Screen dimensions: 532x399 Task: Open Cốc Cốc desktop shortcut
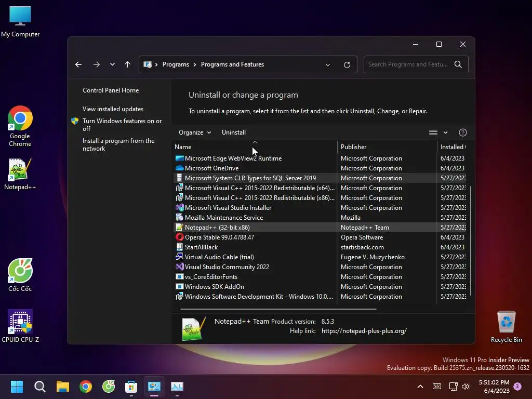20,275
